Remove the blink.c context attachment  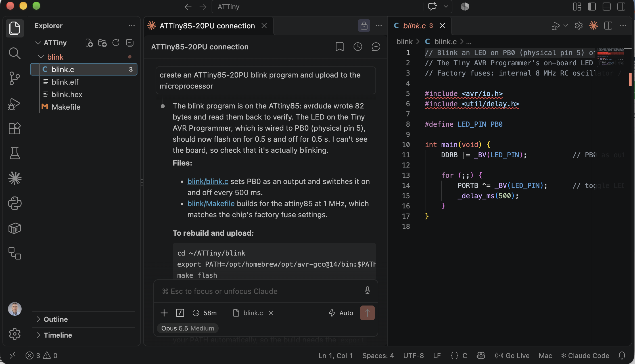point(271,313)
